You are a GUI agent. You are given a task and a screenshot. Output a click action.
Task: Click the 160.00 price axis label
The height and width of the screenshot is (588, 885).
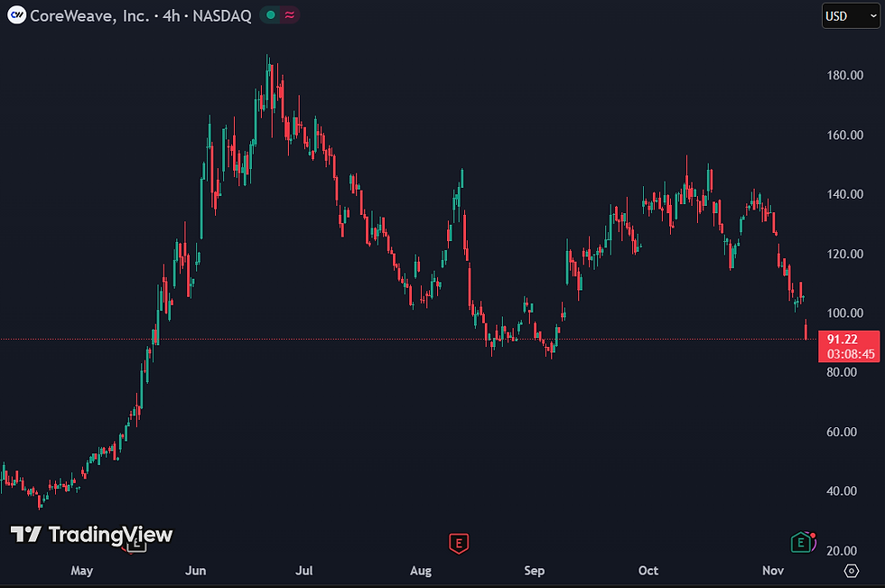845,135
